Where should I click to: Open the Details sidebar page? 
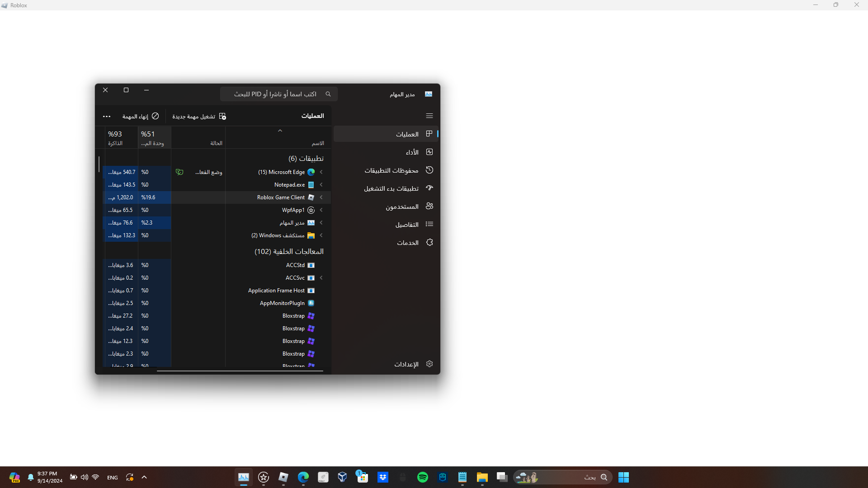click(x=407, y=225)
